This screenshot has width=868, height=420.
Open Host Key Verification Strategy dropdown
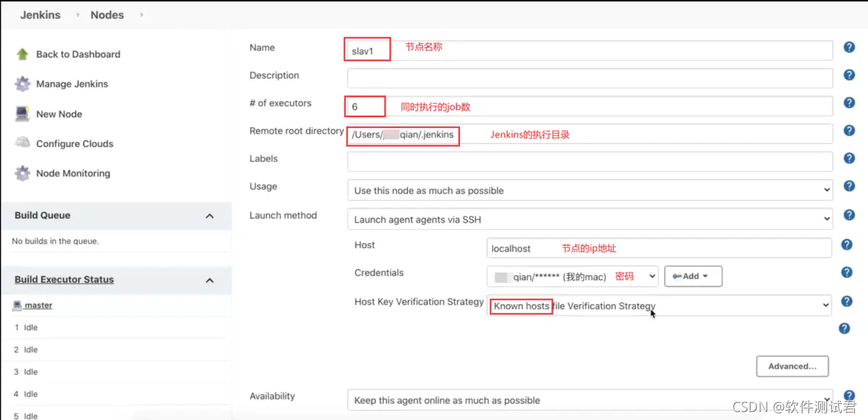click(659, 306)
